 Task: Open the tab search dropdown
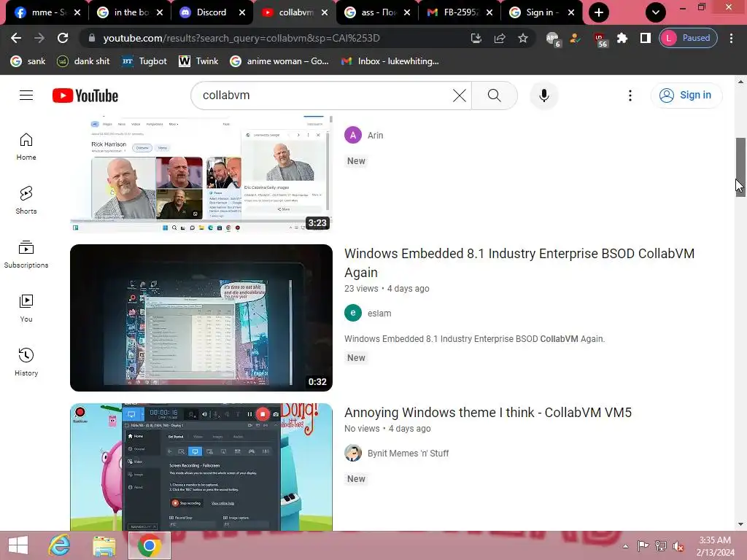(x=656, y=12)
